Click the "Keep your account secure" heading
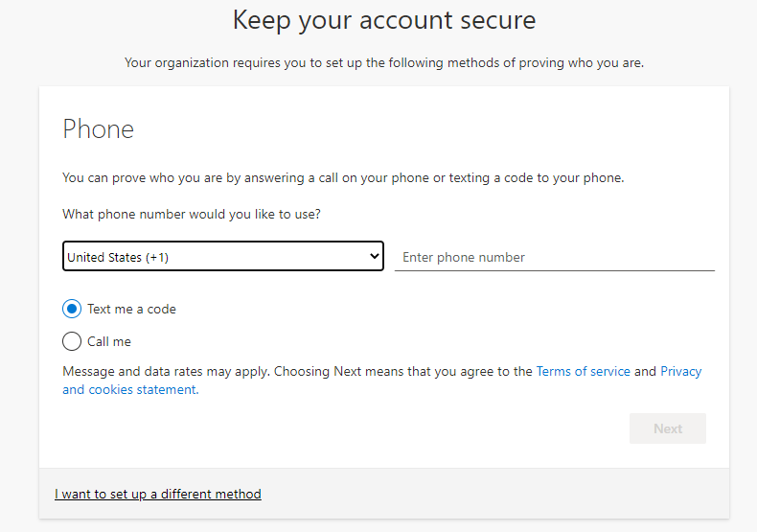 coord(384,20)
